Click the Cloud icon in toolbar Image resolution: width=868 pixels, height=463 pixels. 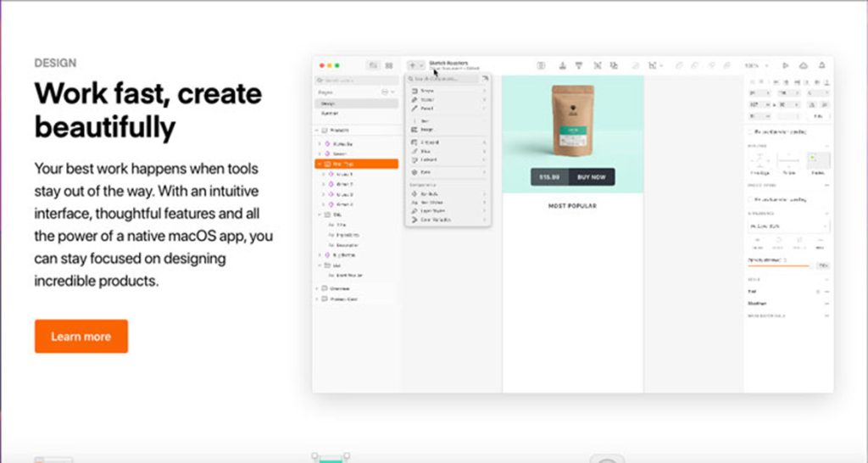[804, 65]
